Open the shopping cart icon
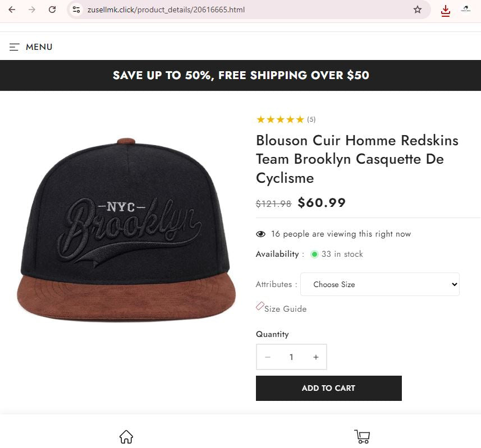 pyautogui.click(x=361, y=436)
